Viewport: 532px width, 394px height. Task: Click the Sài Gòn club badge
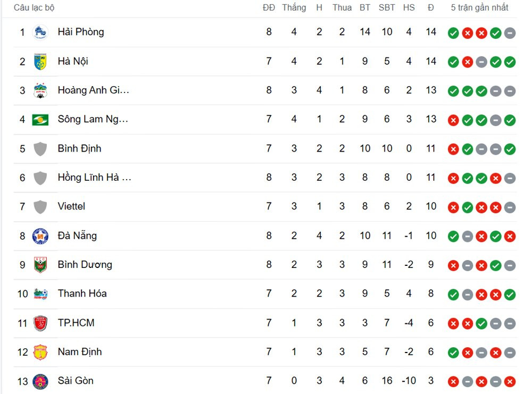40,381
